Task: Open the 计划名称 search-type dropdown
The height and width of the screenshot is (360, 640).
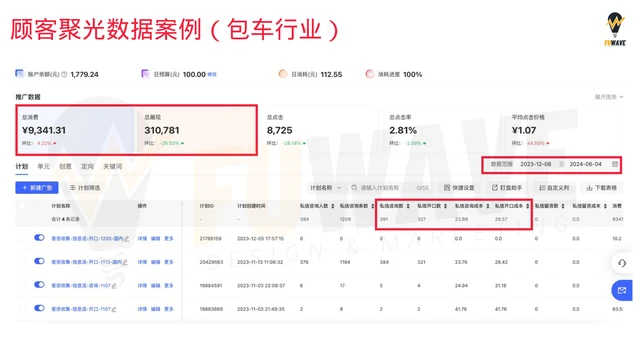Action: tap(325, 188)
